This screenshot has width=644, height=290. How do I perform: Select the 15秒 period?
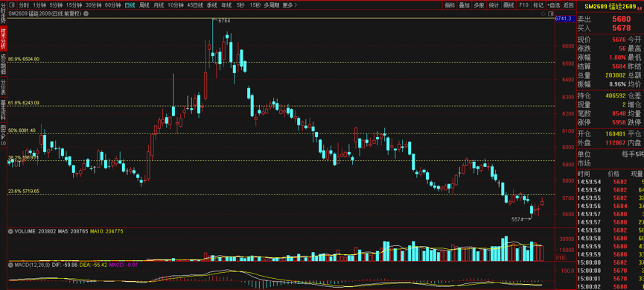pyautogui.click(x=255, y=5)
